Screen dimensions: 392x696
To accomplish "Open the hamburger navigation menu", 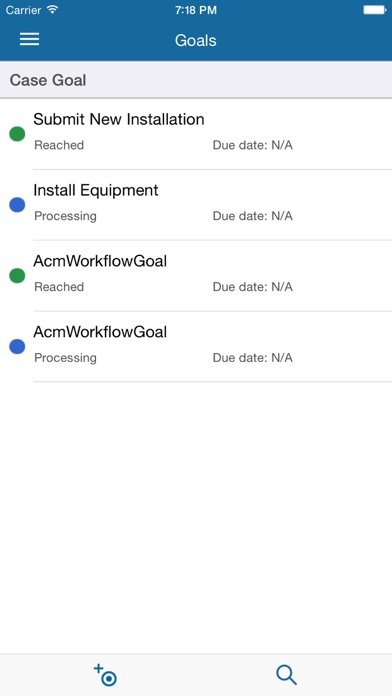I will 29,40.
